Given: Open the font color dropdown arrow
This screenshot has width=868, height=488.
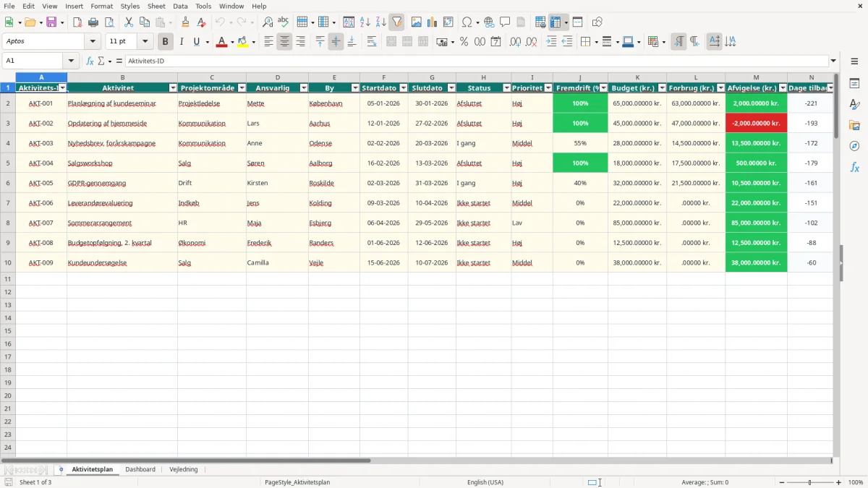Looking at the screenshot, I should click(x=232, y=42).
